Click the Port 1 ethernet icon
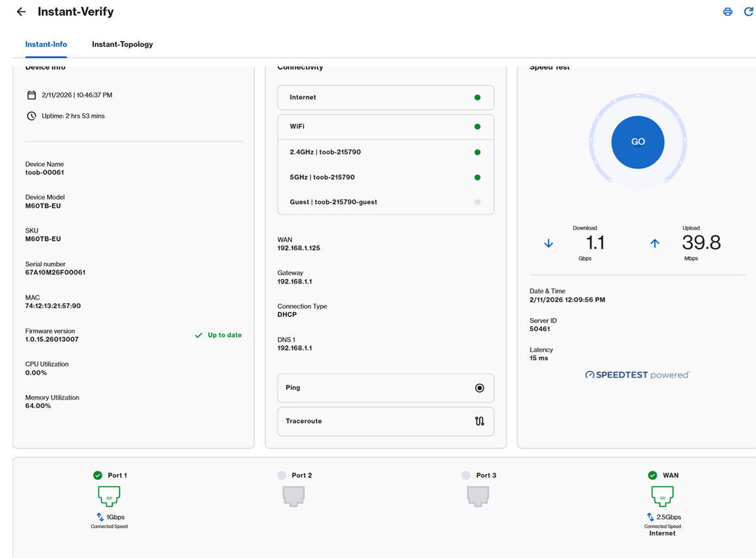The height and width of the screenshot is (558, 756). click(109, 496)
